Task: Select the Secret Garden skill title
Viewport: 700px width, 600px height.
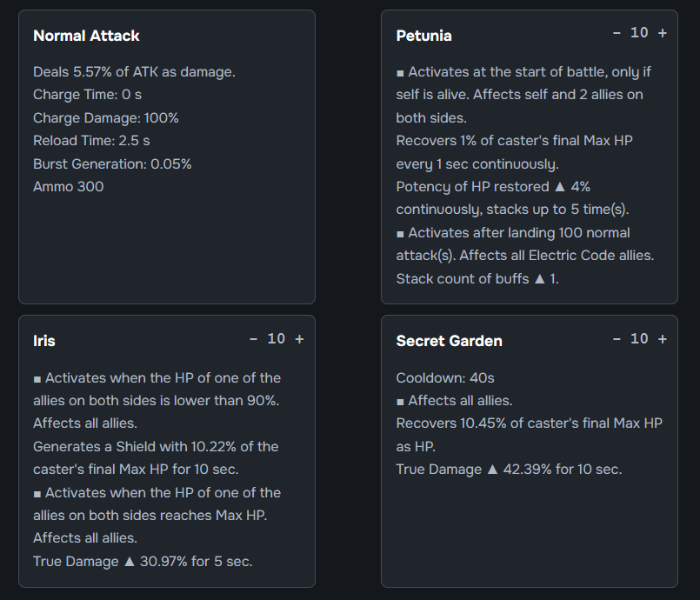Action: [449, 341]
